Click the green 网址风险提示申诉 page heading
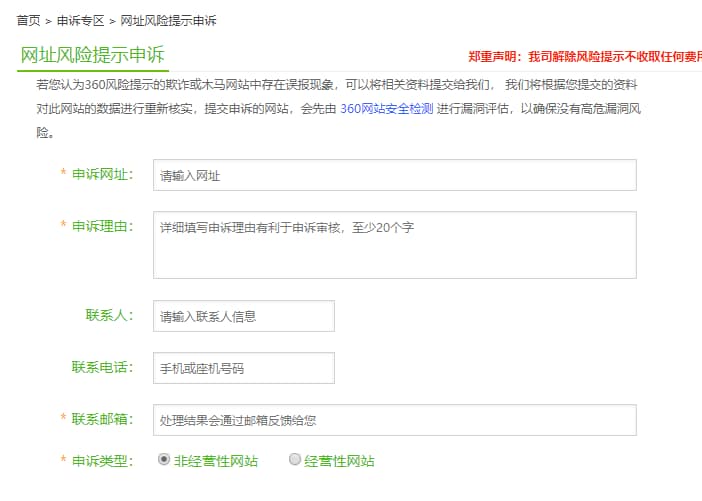 pos(92,55)
